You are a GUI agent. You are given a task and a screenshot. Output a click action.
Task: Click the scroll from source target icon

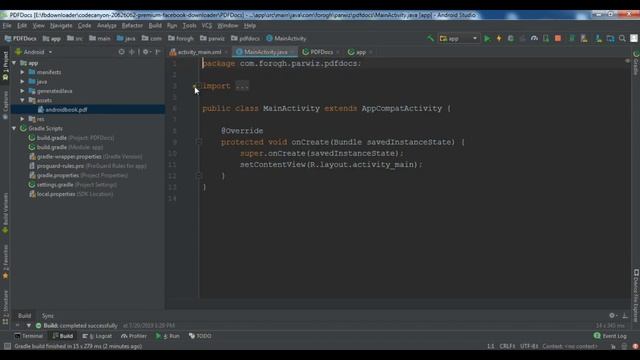(121, 52)
